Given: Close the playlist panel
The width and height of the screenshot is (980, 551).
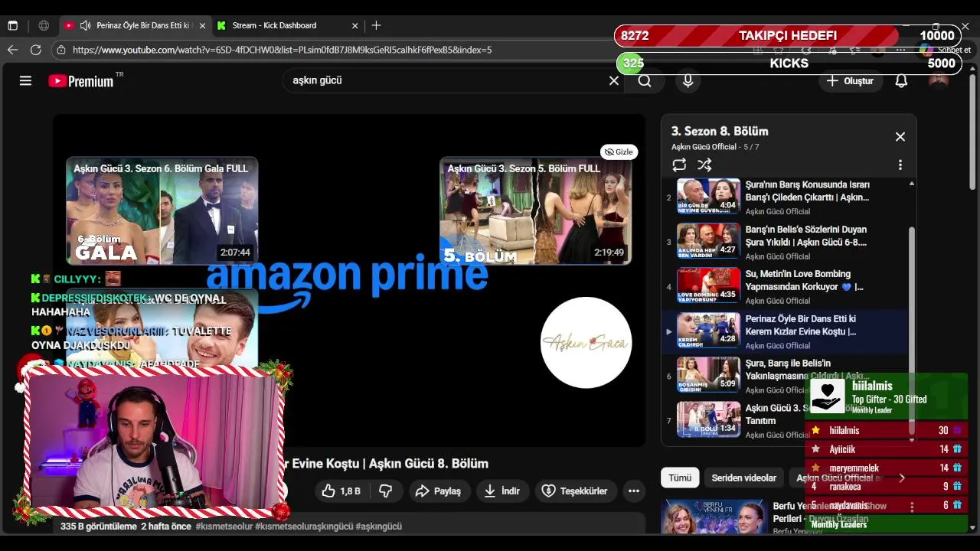Looking at the screenshot, I should pyautogui.click(x=900, y=136).
